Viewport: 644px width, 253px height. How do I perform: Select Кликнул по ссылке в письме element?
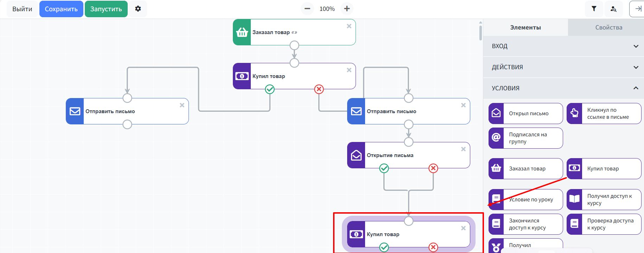pos(604,113)
